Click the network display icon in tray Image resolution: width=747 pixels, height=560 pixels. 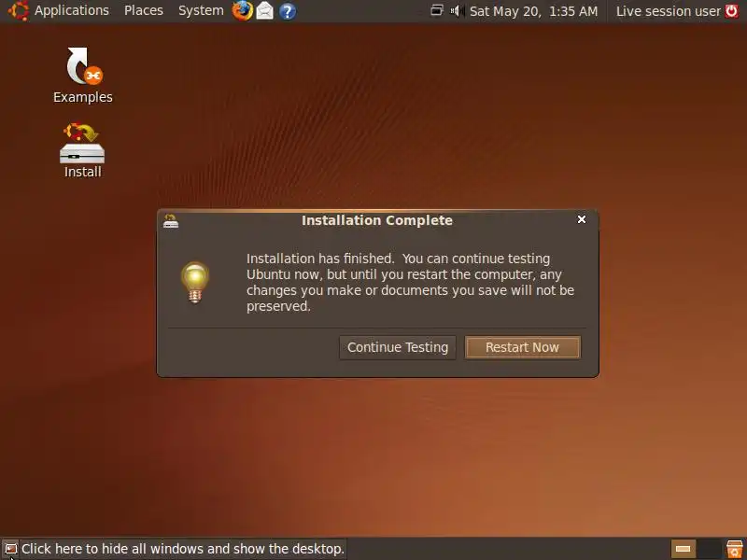[x=437, y=10]
